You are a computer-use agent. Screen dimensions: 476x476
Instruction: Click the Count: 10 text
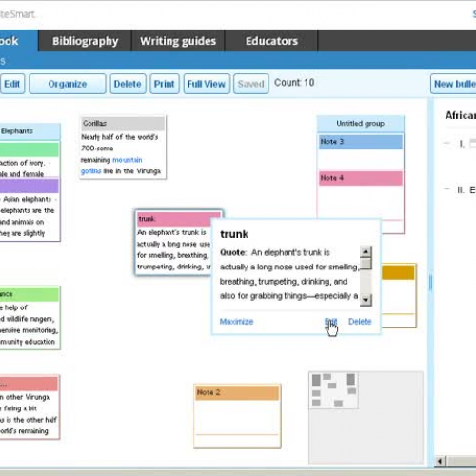coord(294,83)
